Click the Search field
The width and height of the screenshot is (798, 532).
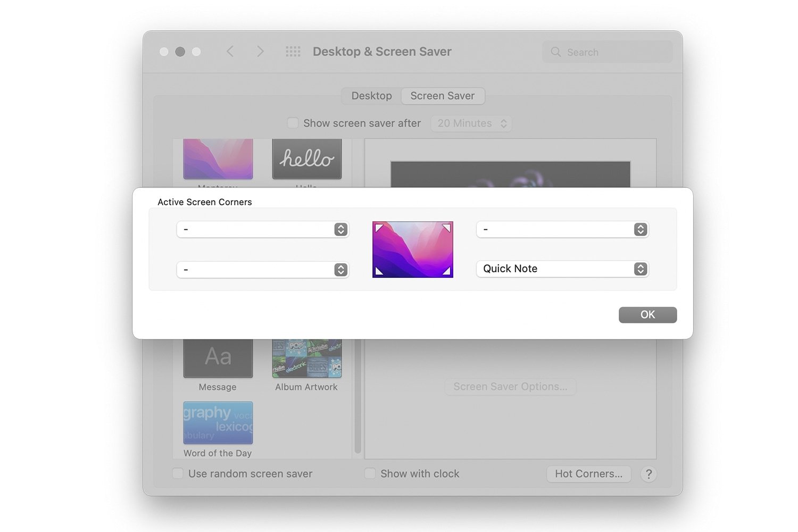tap(608, 52)
